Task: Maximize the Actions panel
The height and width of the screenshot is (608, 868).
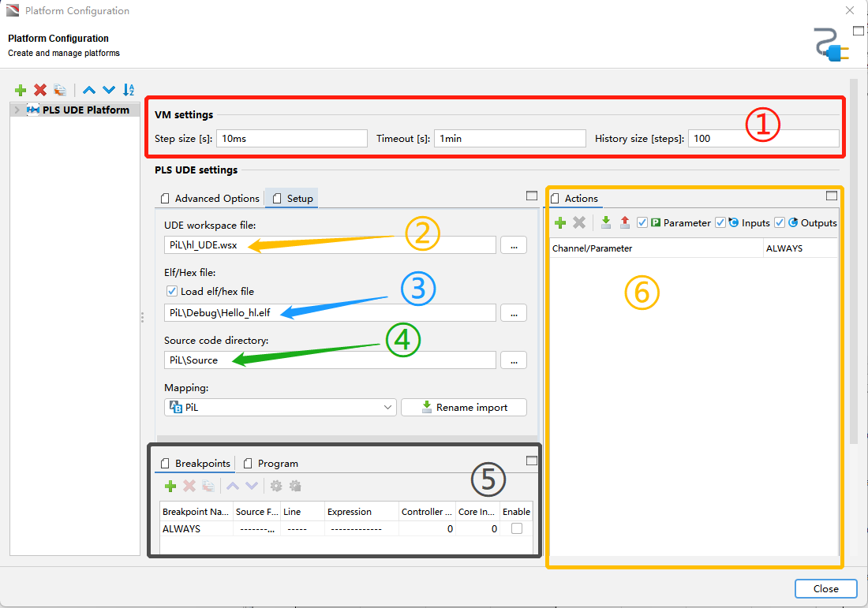Action: (831, 196)
